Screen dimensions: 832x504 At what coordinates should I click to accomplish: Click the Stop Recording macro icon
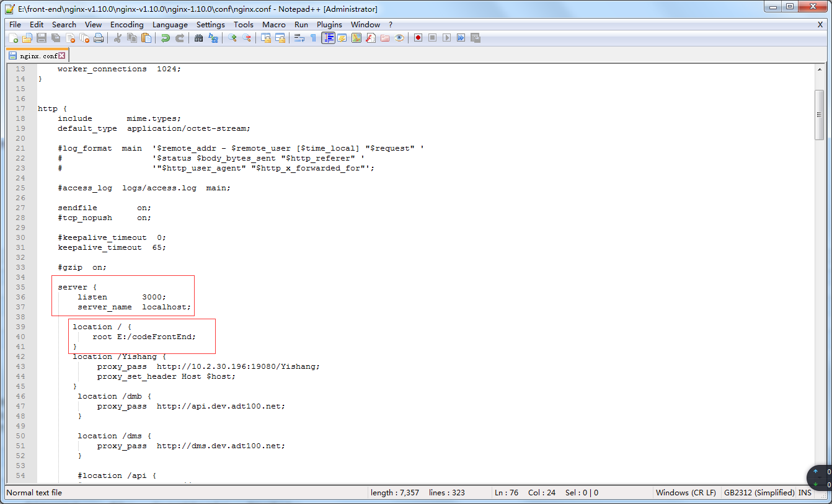(x=433, y=38)
